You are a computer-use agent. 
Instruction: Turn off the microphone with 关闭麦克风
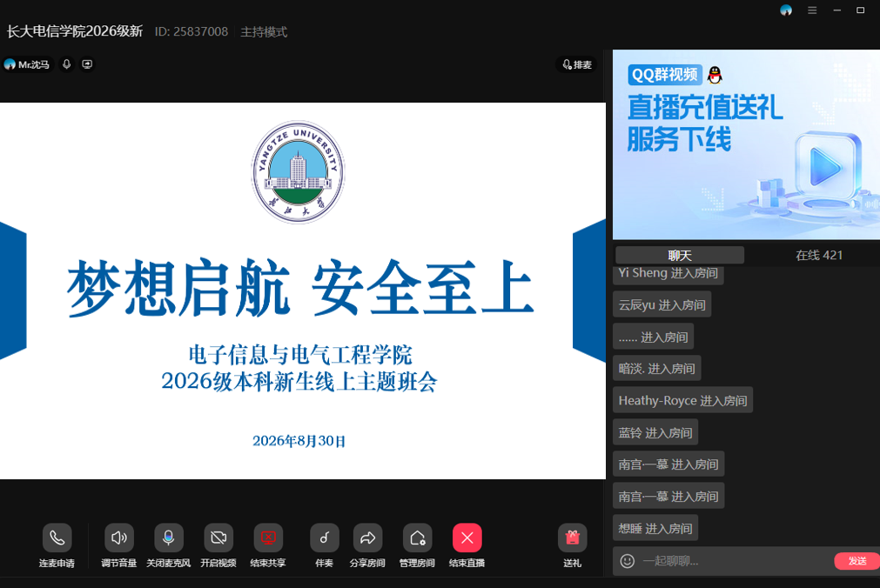pyautogui.click(x=168, y=538)
